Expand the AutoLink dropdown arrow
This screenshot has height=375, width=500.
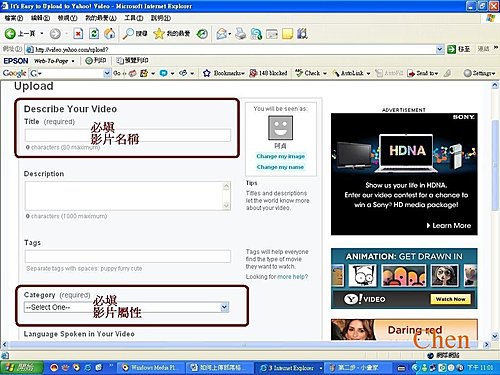pyautogui.click(x=368, y=73)
